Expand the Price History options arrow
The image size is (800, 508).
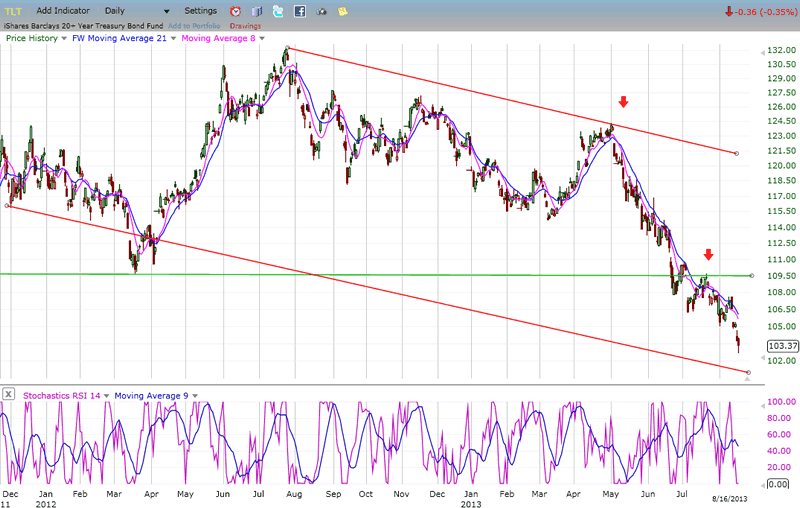[64, 39]
